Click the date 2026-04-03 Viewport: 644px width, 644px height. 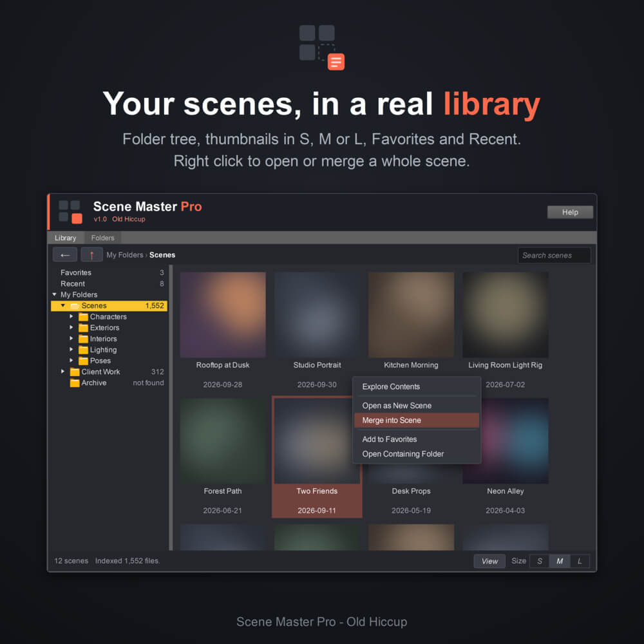pyautogui.click(x=505, y=511)
